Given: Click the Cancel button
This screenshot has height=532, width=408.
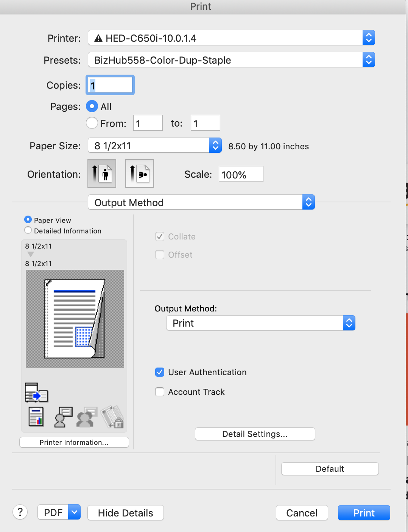Looking at the screenshot, I should coord(302,513).
